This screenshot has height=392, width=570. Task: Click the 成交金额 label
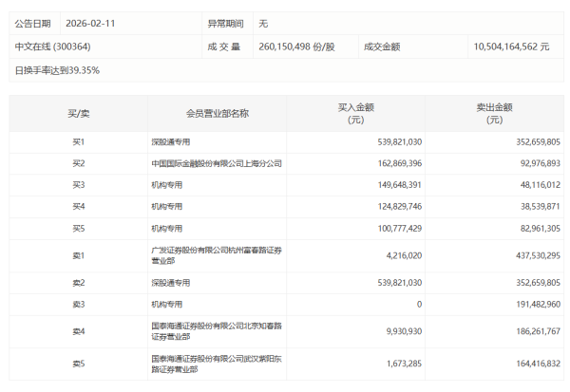pos(382,47)
